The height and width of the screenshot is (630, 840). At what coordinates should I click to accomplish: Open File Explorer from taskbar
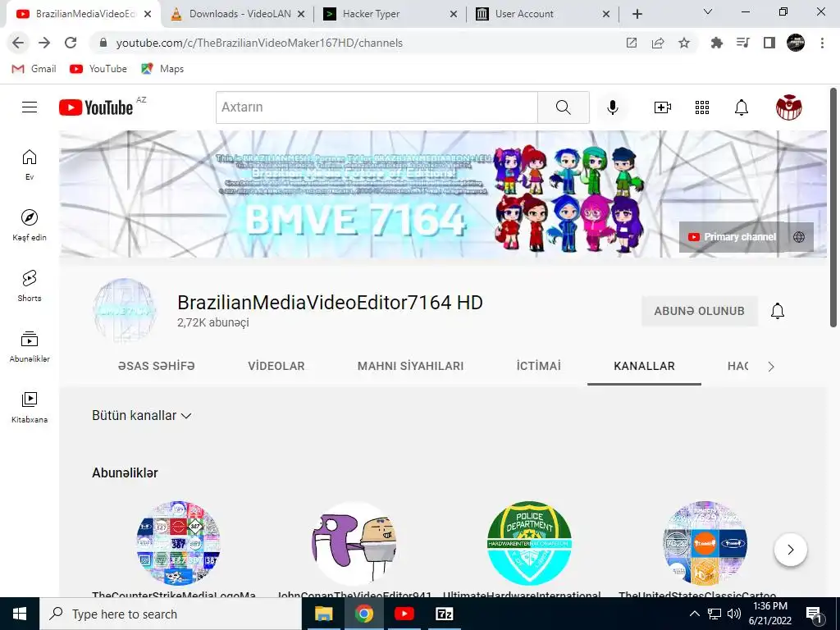tap(323, 614)
